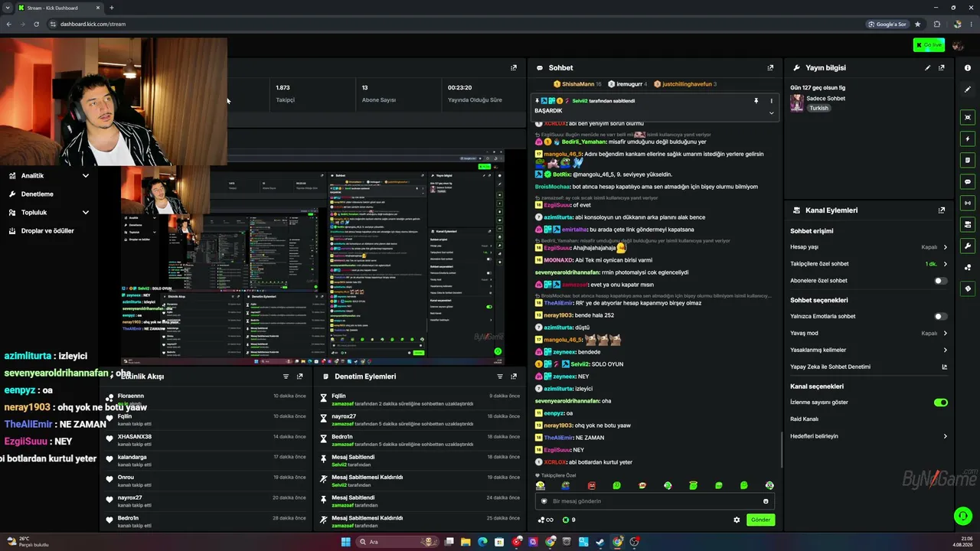This screenshot has height=551, width=980.
Task: Pop out the Yayın bilgisi panel
Action: [942, 68]
